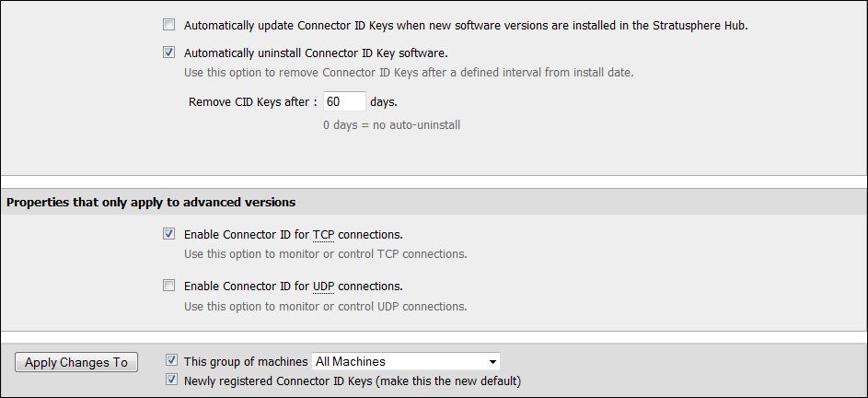Click the underlined TCP abbreviation
Screen dimensions: 868x398
pos(323,235)
